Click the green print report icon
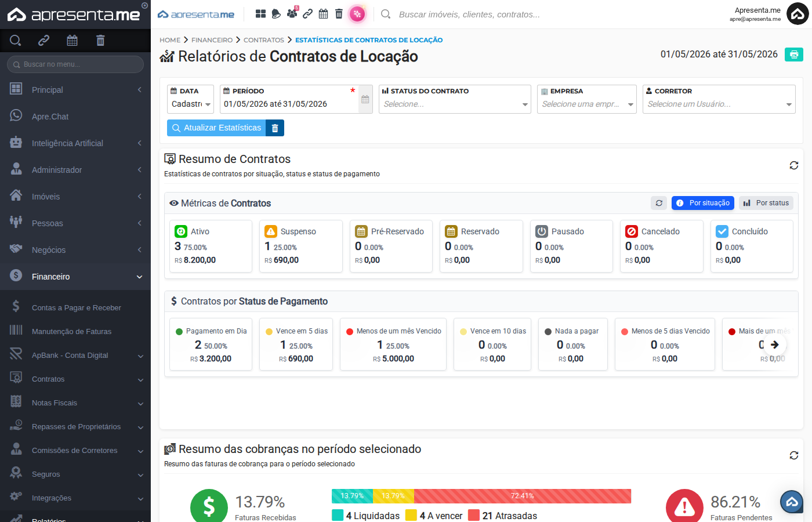This screenshot has width=812, height=522. coord(793,55)
